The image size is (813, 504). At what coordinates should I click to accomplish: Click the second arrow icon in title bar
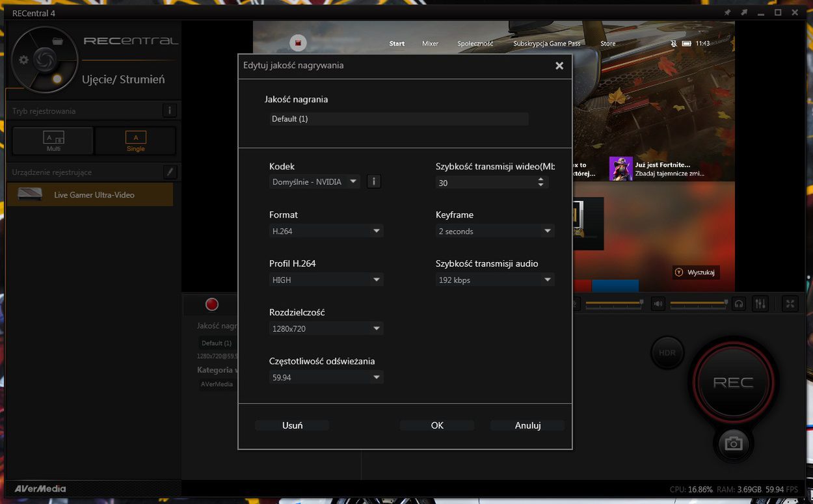coord(744,12)
